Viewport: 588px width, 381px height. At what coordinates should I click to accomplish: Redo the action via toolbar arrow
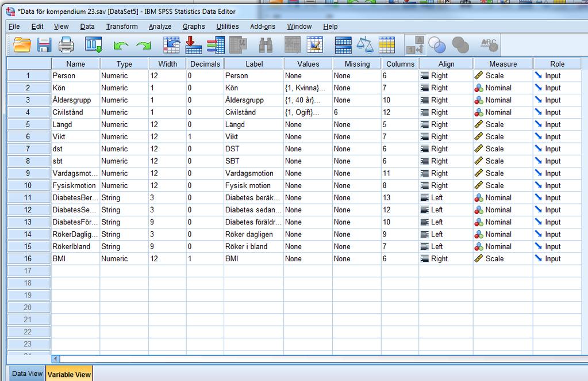tap(143, 45)
